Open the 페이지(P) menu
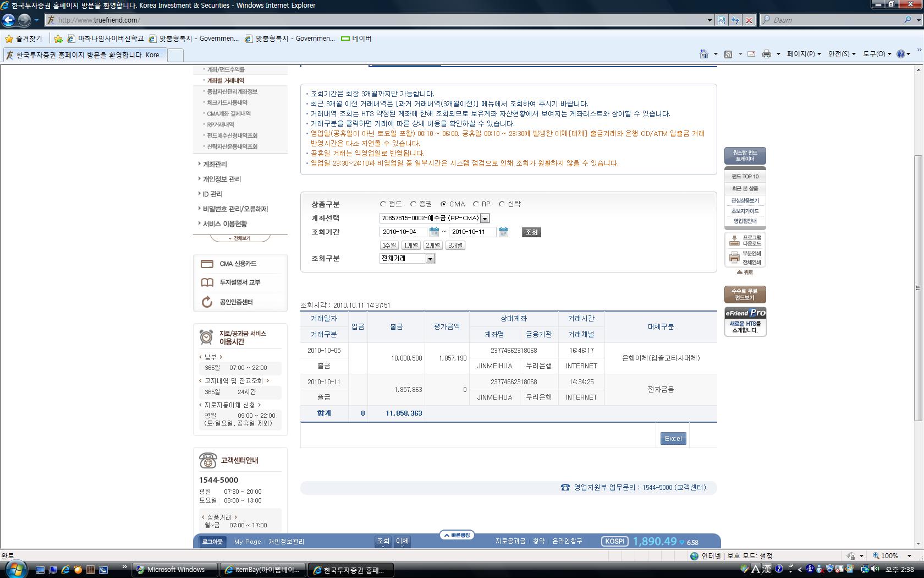The width and height of the screenshot is (924, 578). tap(803, 54)
